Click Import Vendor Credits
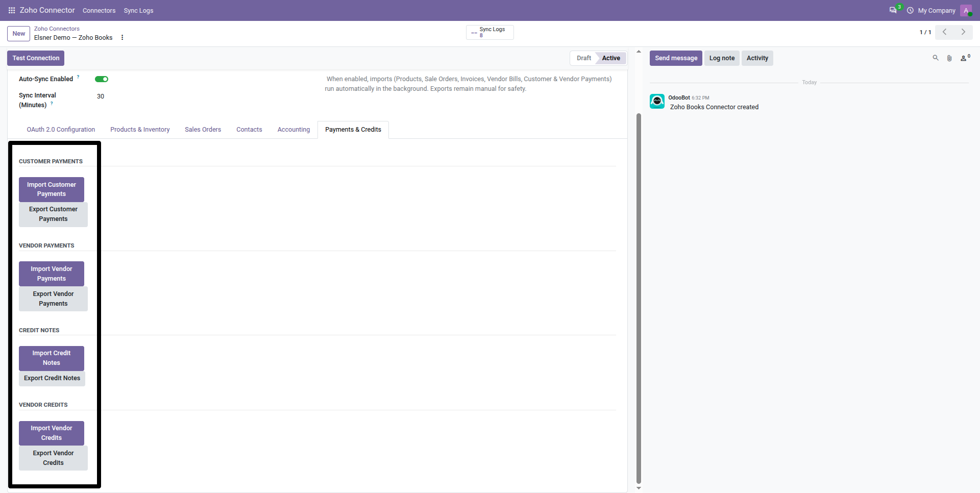Screen dimensions: 980x493 coord(52,433)
